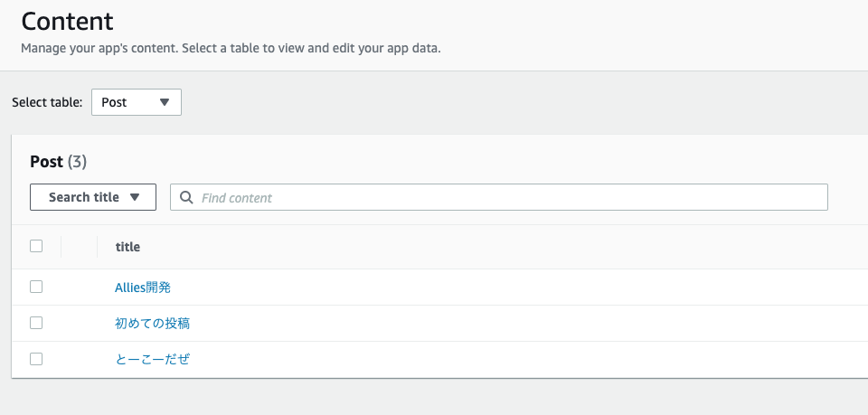Image resolution: width=868 pixels, height=415 pixels.
Task: Click the とーこーだぜ post link
Action: [x=152, y=360]
